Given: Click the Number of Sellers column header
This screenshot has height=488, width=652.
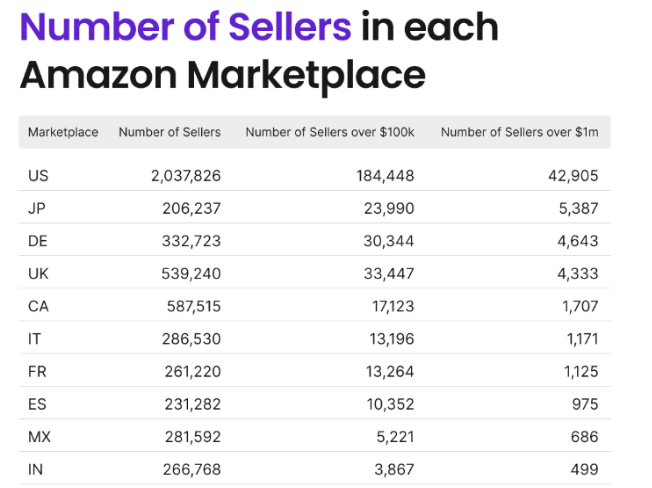Looking at the screenshot, I should (x=169, y=132).
